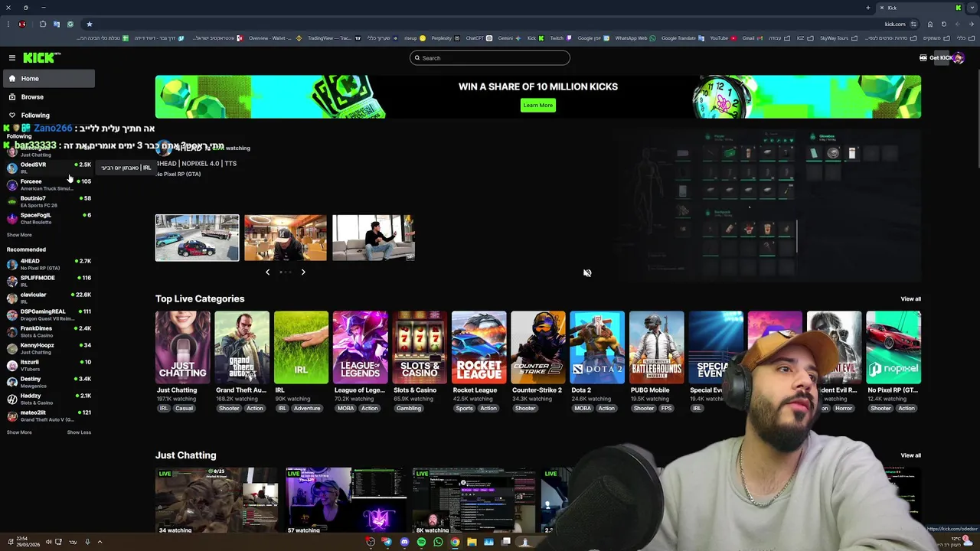Expand Recommended list with Show More
This screenshot has width=980, height=551.
click(x=19, y=432)
